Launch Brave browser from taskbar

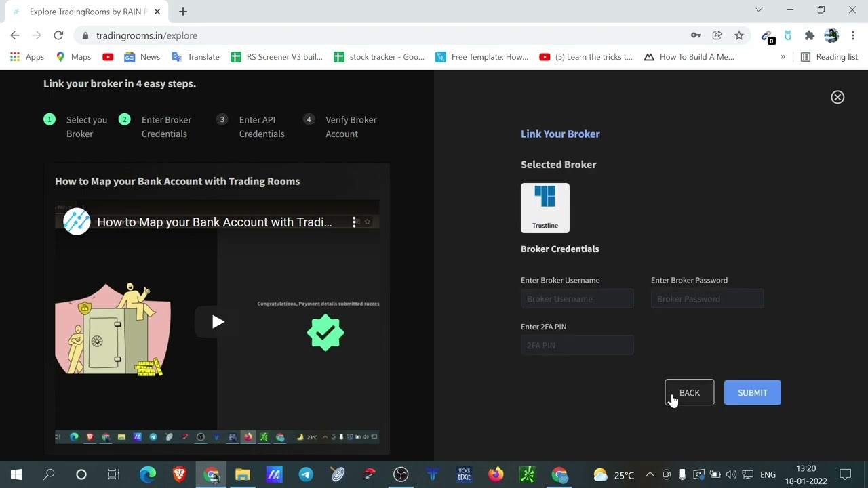(179, 474)
